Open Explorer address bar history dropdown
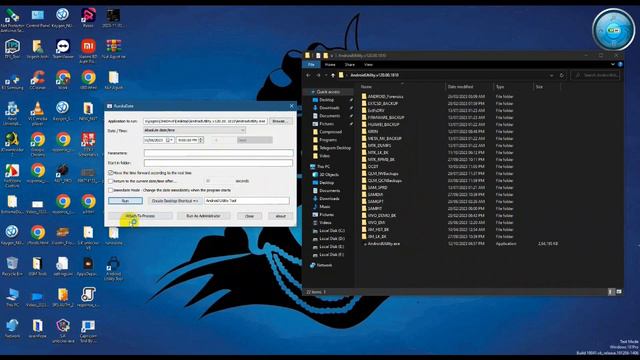This screenshot has width=640, height=360. 551,76
